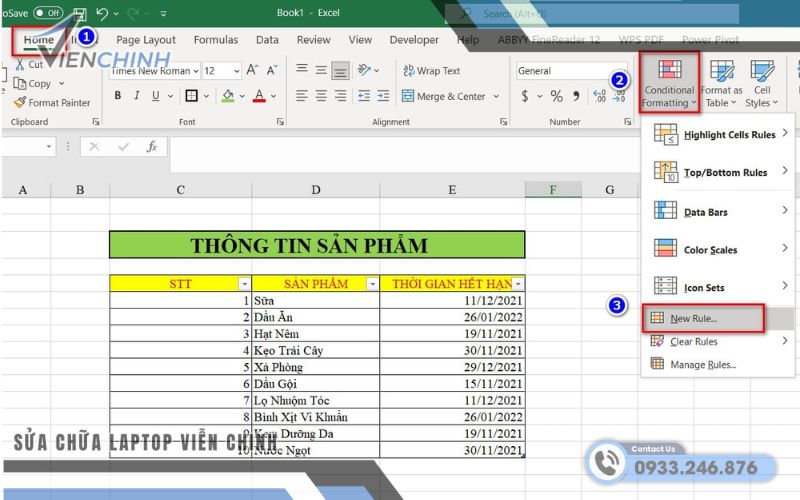This screenshot has height=500, width=800.
Task: Select the cell 'Bình Xịt Vi Khuẩn'
Action: click(315, 417)
